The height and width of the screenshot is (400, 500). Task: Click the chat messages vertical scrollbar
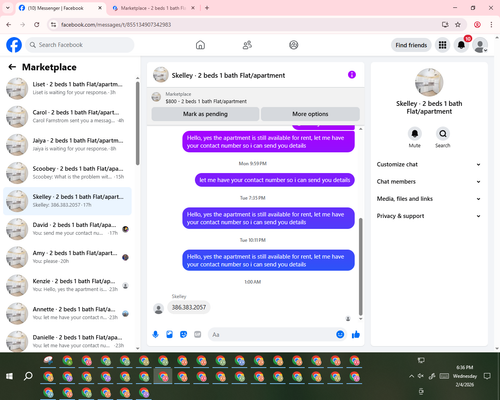[360, 267]
